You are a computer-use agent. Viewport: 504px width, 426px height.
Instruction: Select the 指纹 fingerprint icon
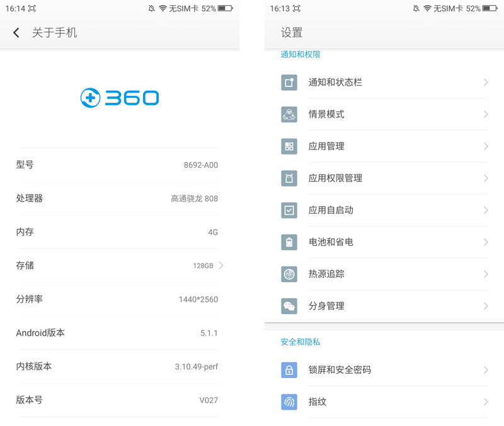(x=289, y=401)
